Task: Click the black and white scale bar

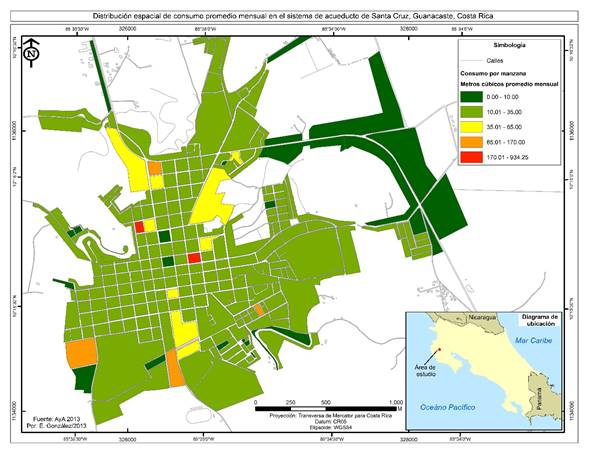Action: click(326, 409)
